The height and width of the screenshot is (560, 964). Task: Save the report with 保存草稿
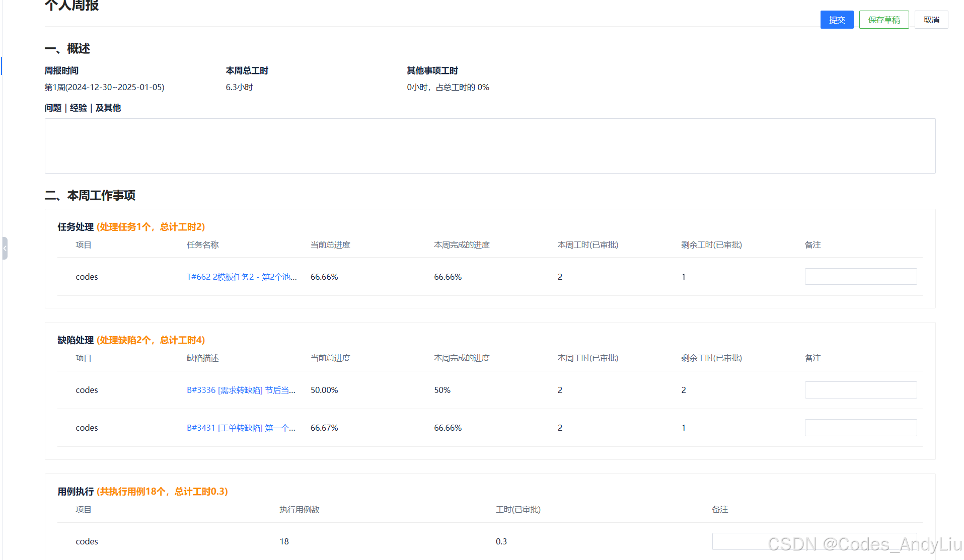click(x=884, y=20)
